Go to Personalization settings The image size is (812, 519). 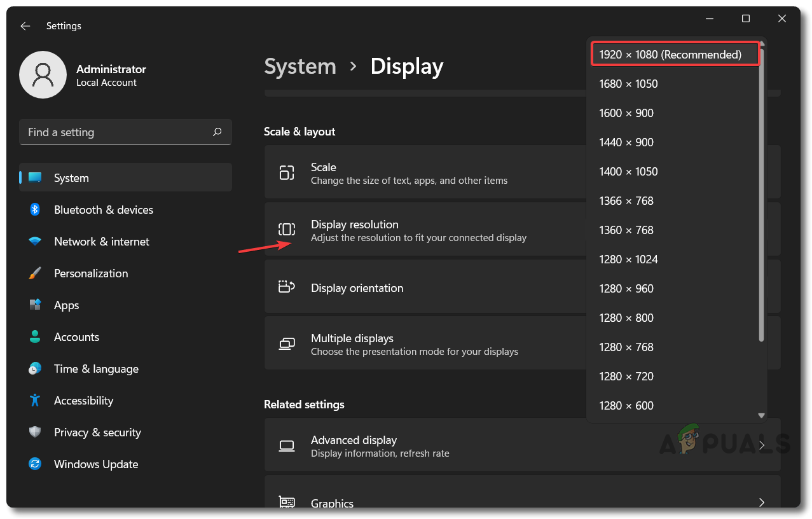[91, 273]
